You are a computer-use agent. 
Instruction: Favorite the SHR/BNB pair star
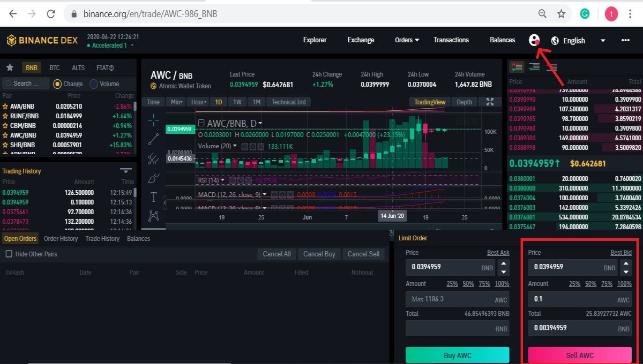point(5,145)
